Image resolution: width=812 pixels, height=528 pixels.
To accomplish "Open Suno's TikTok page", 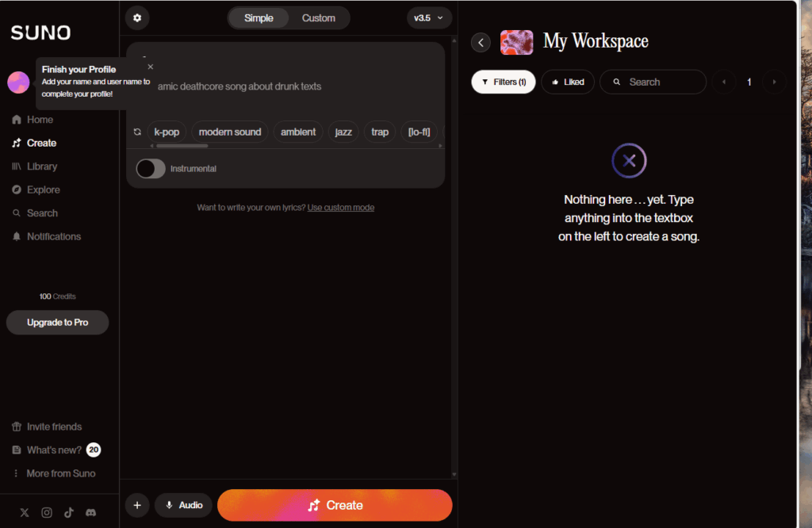I will pos(69,512).
